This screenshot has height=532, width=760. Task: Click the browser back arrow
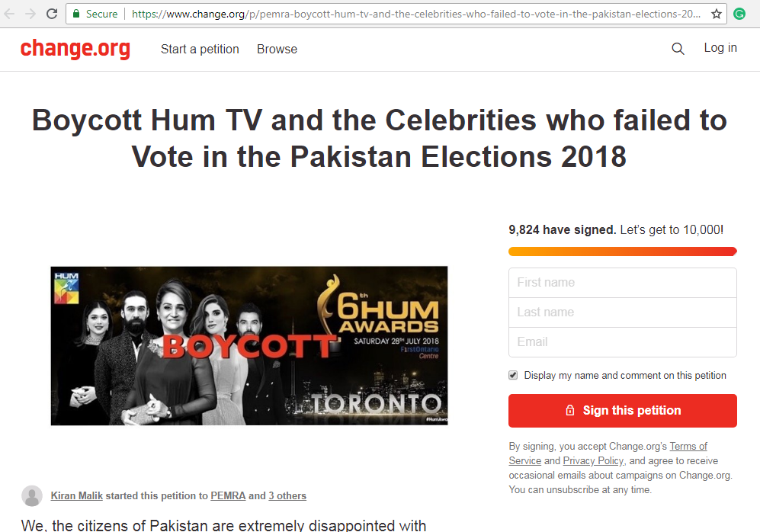point(8,14)
